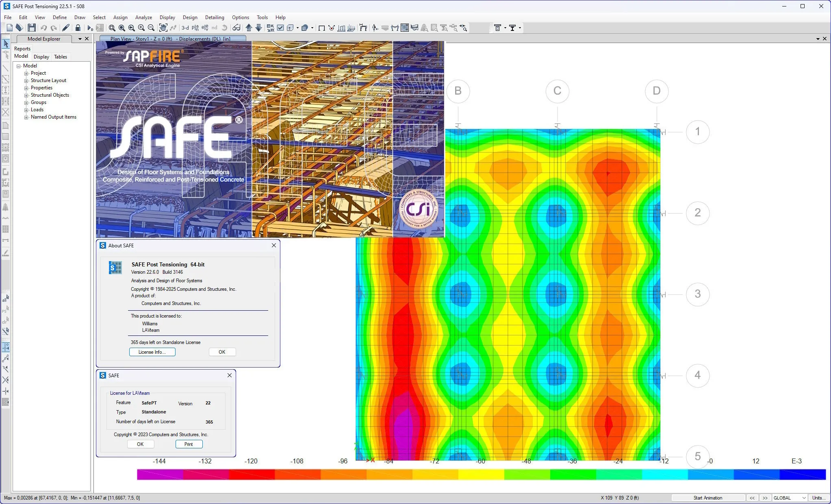Click OK in the About SAFE dialog

click(x=222, y=352)
